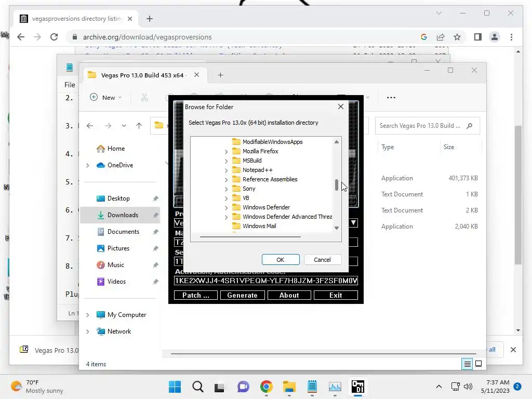This screenshot has width=532, height=399.
Task: Expand My Computer in sidebar
Action: 87,315
